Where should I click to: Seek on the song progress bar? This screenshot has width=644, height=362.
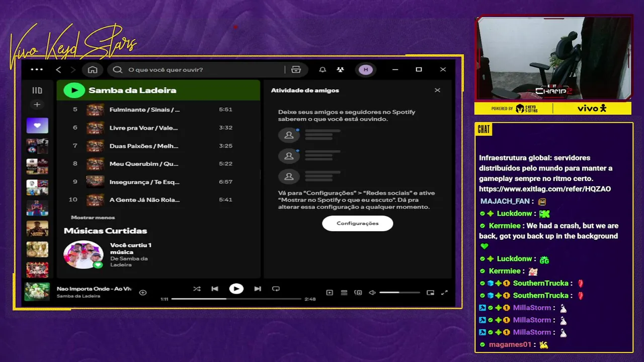tap(236, 299)
